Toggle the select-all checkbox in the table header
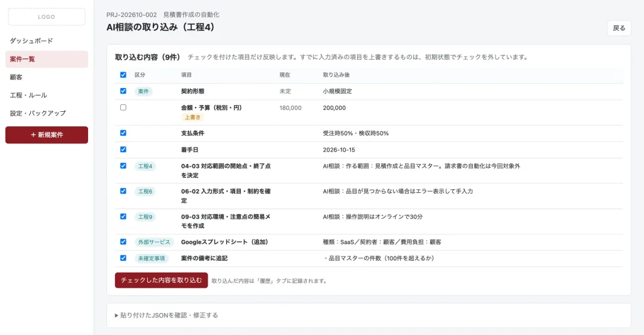Image resolution: width=644 pixels, height=335 pixels. click(123, 75)
